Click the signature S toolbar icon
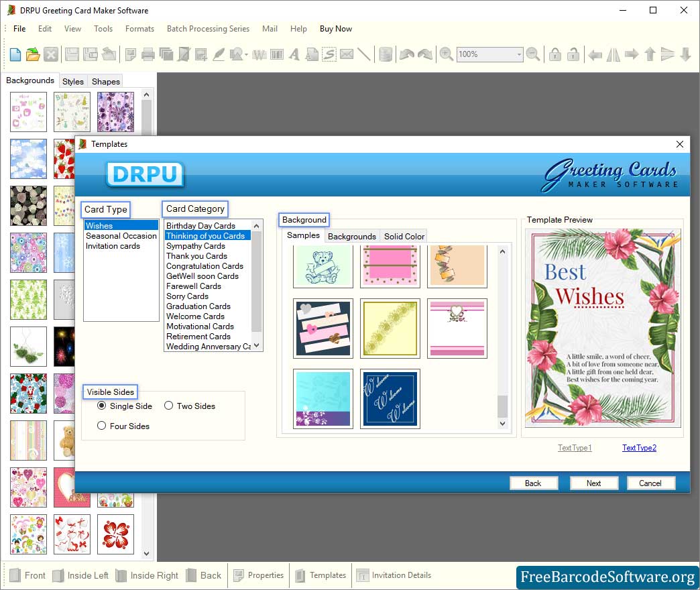This screenshot has width=700, height=590. tap(329, 54)
